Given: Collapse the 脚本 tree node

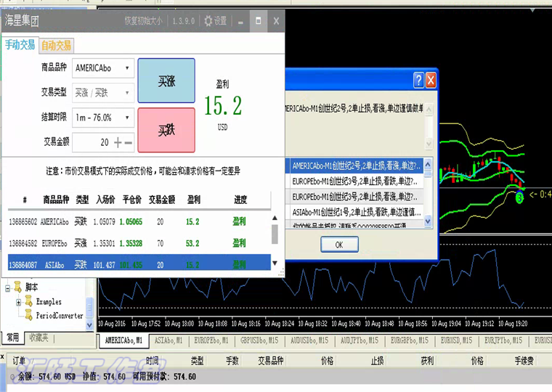Looking at the screenshot, I should click(x=7, y=288).
